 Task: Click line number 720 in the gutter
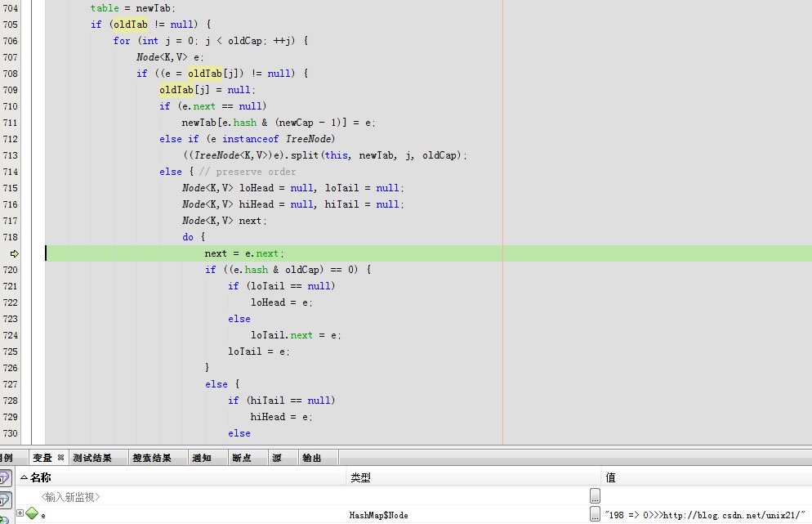(10, 270)
